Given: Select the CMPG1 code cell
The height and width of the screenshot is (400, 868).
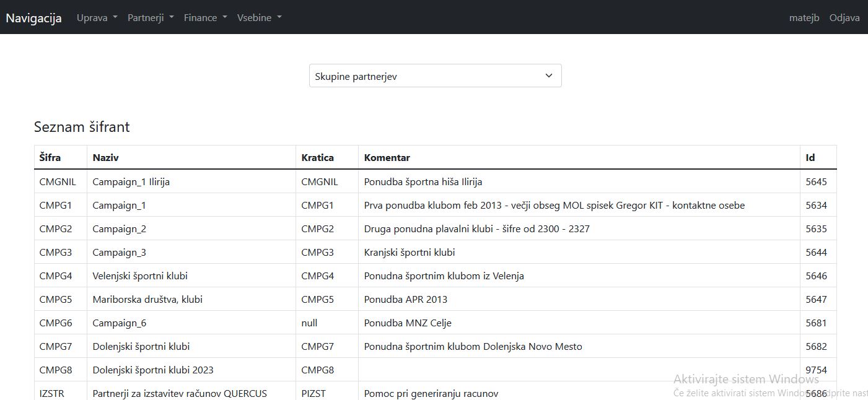Looking at the screenshot, I should (56, 206).
